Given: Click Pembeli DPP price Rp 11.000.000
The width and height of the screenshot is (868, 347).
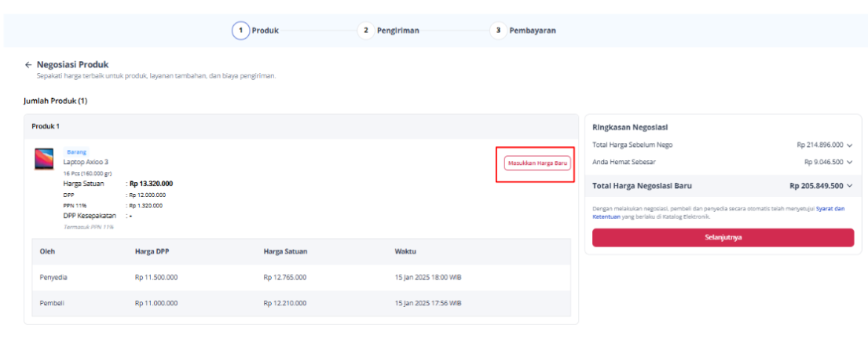Looking at the screenshot, I should [156, 303].
